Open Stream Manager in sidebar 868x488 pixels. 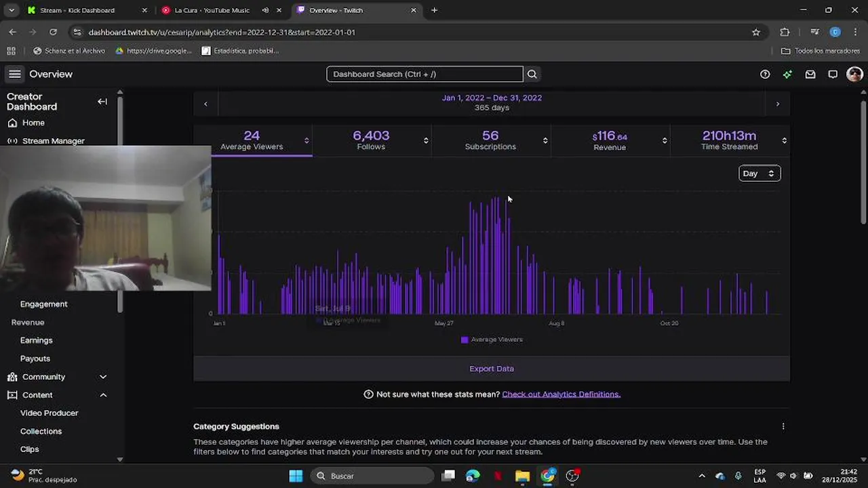click(x=54, y=141)
